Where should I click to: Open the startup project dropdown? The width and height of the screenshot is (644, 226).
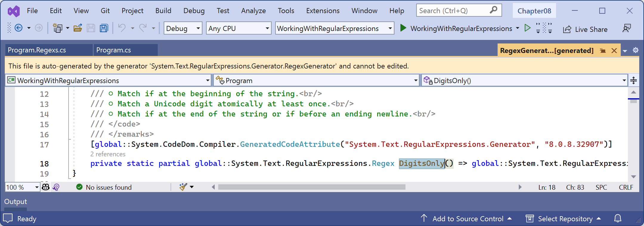(x=335, y=28)
